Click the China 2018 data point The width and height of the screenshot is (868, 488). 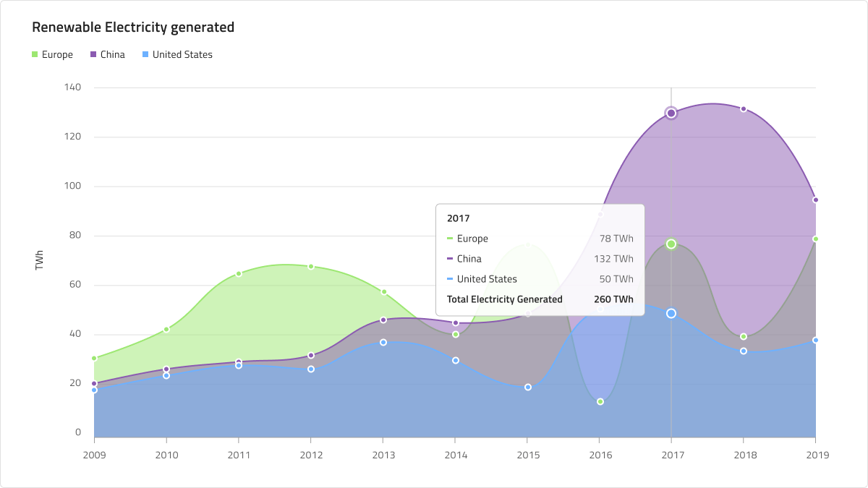[744, 109]
